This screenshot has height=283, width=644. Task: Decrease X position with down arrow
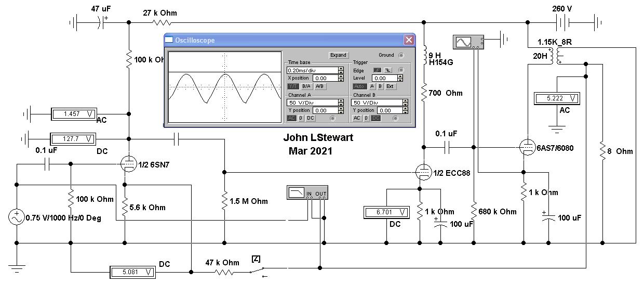coord(341,80)
